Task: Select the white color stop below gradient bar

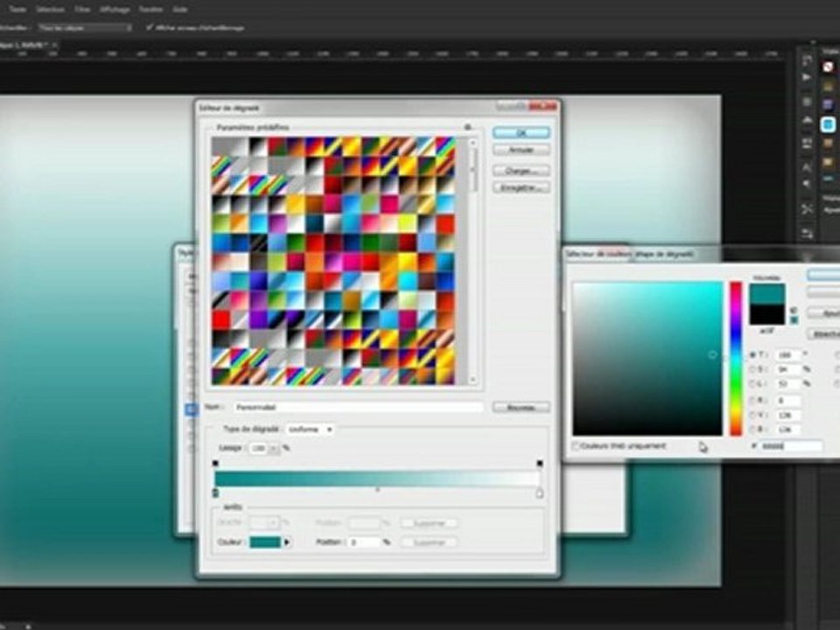Action: [x=540, y=493]
